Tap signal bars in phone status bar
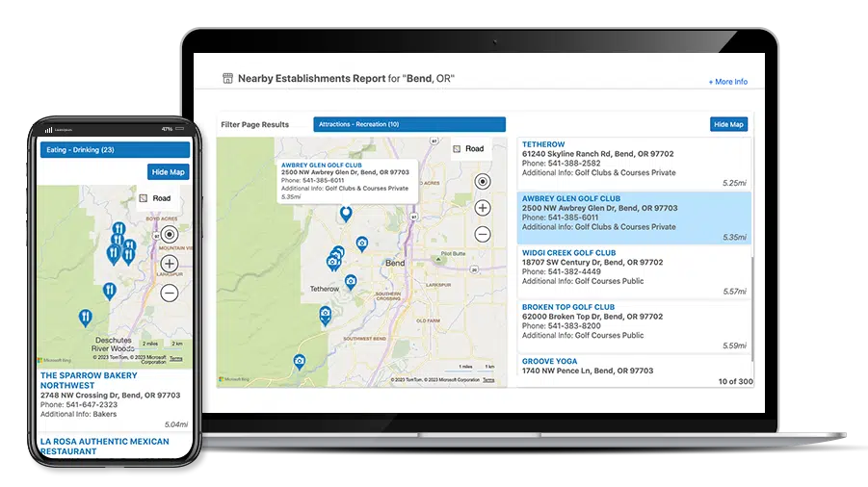This screenshot has height=487, width=868. tap(49, 130)
